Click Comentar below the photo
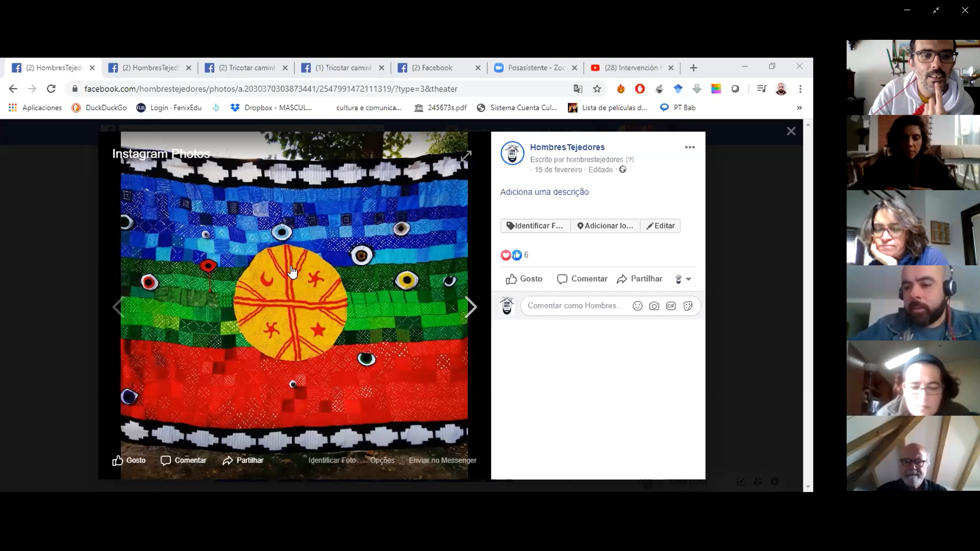 183,460
